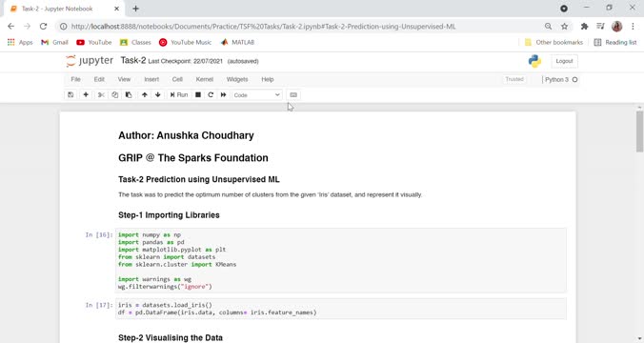This screenshot has height=343, width=644.
Task: Copy selected cells icon in toolbar
Action: (x=114, y=95)
